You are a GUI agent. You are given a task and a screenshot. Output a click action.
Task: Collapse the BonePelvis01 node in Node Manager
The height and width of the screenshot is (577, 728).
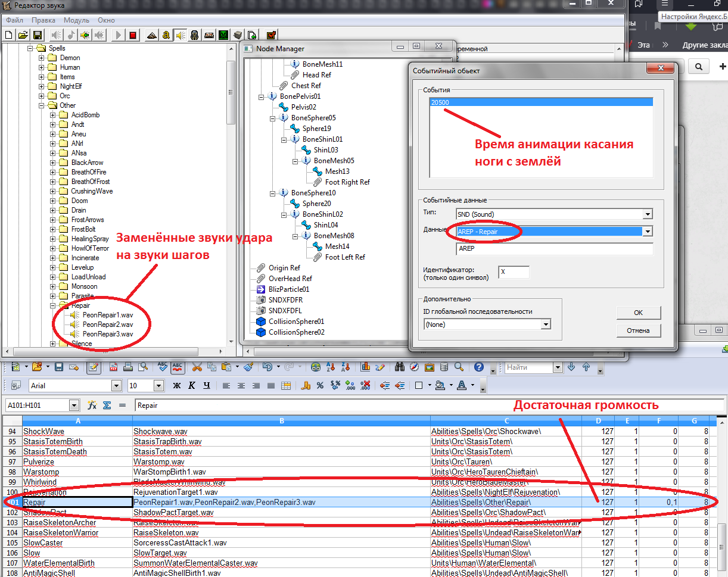[x=262, y=96]
